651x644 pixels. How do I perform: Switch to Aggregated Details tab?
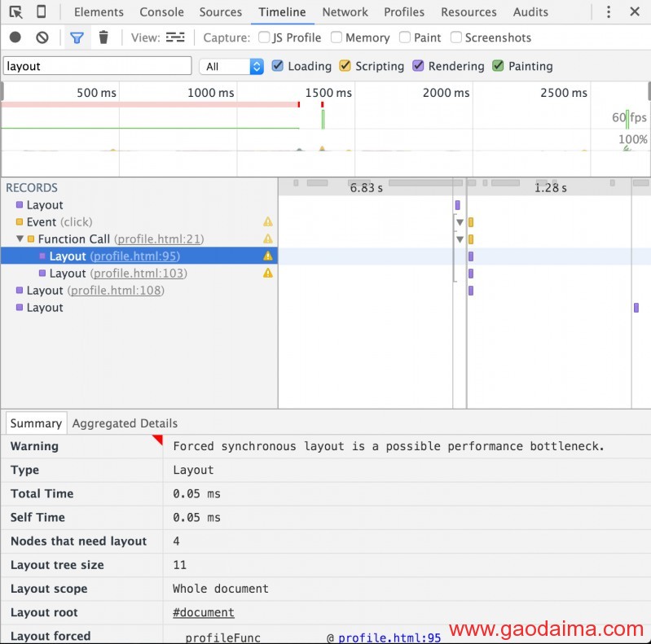point(125,423)
